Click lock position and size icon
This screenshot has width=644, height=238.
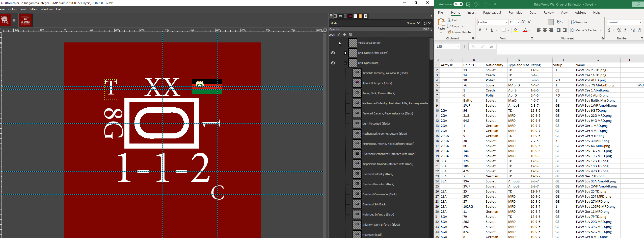pyautogui.click(x=344, y=35)
